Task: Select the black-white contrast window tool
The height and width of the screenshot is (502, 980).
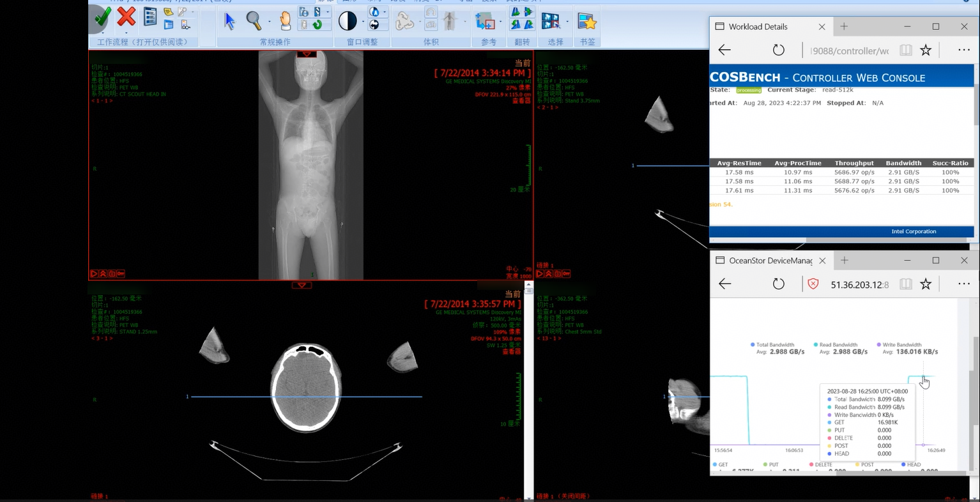Action: coord(348,21)
